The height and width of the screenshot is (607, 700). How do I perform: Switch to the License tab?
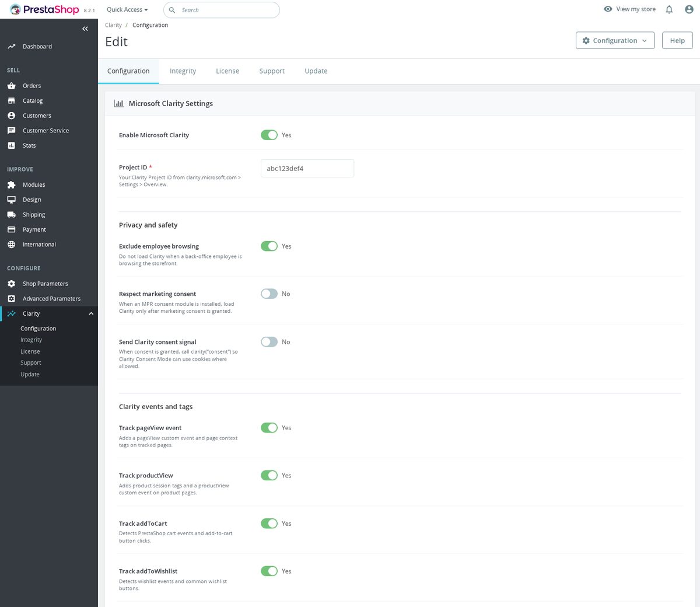point(228,71)
